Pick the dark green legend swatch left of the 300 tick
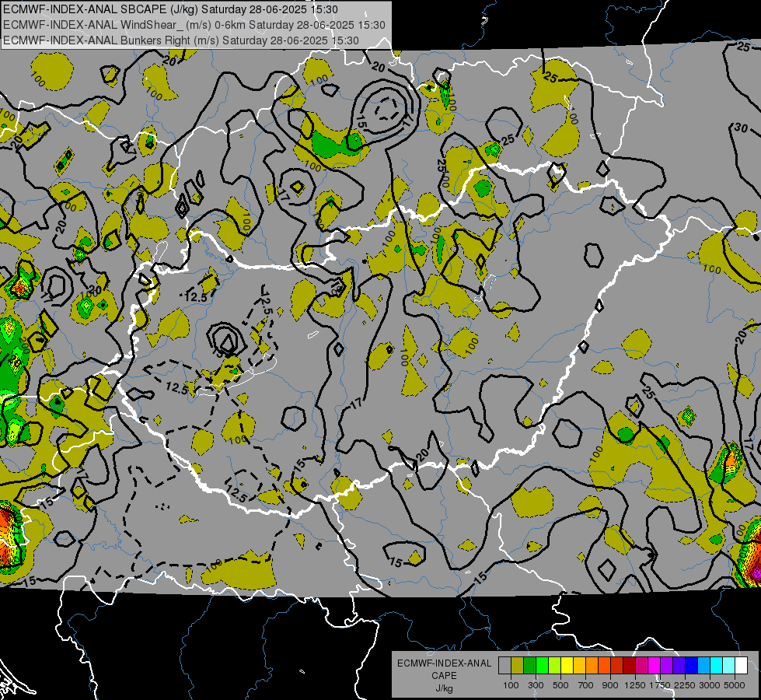The width and height of the screenshot is (761, 700). (x=530, y=665)
